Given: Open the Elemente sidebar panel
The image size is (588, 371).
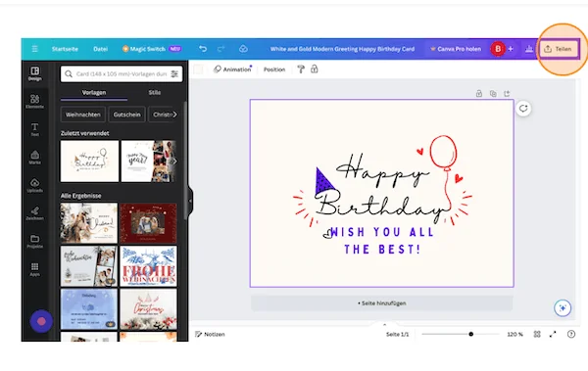Looking at the screenshot, I should tap(34, 101).
